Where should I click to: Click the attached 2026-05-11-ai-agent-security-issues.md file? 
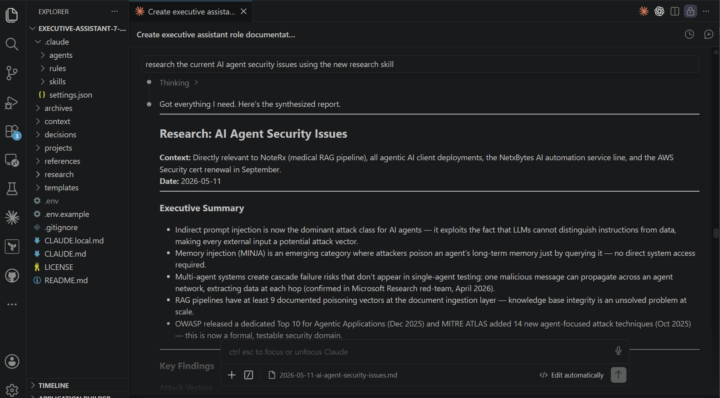(333, 375)
